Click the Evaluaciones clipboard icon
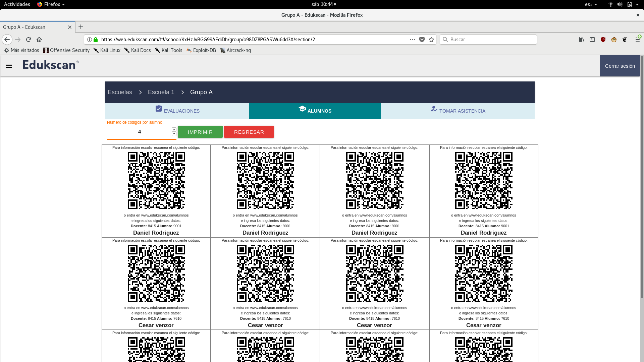Viewport: 644px width, 362px height. pyautogui.click(x=159, y=108)
